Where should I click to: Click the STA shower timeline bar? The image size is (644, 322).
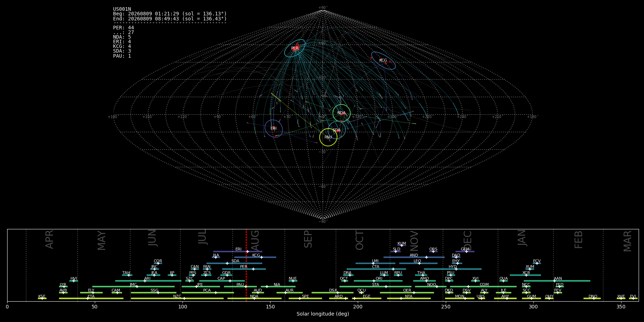(x=375, y=287)
